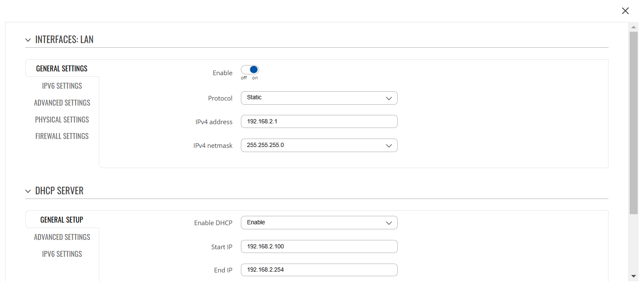
Task: Click the scrollbar up arrow
Action: coord(633,27)
